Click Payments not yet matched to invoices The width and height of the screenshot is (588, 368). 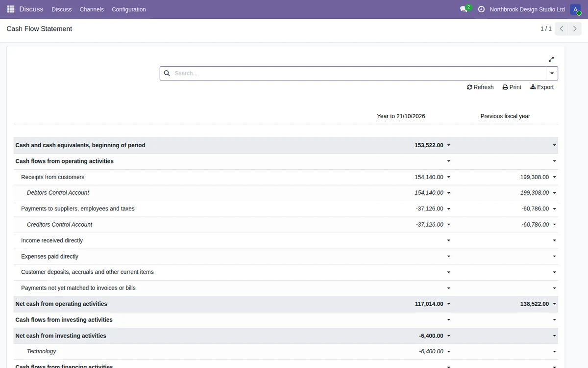click(78, 288)
